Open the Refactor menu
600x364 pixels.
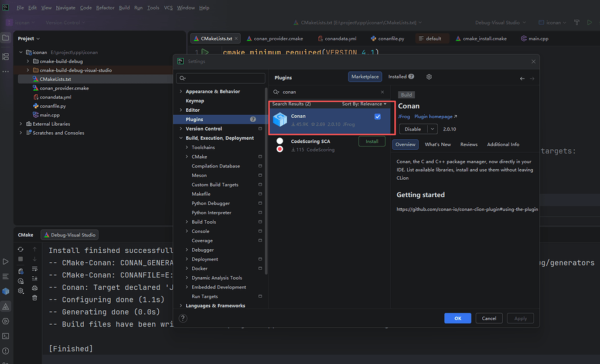pos(105,8)
